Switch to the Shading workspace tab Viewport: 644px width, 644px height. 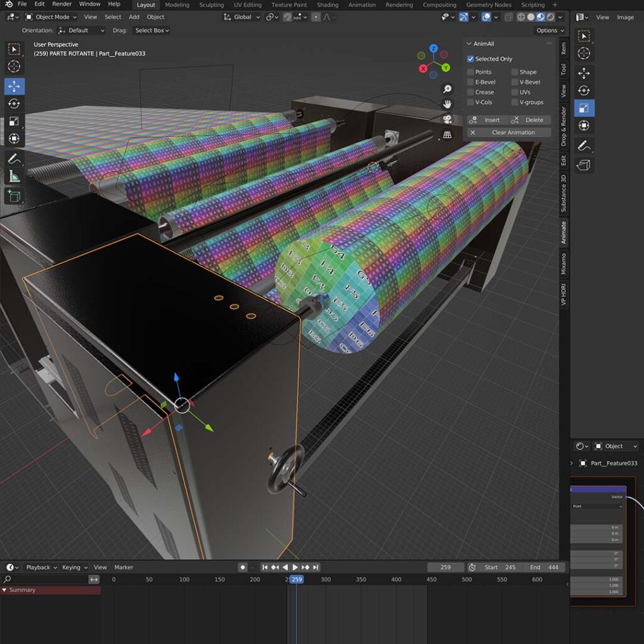tap(327, 5)
